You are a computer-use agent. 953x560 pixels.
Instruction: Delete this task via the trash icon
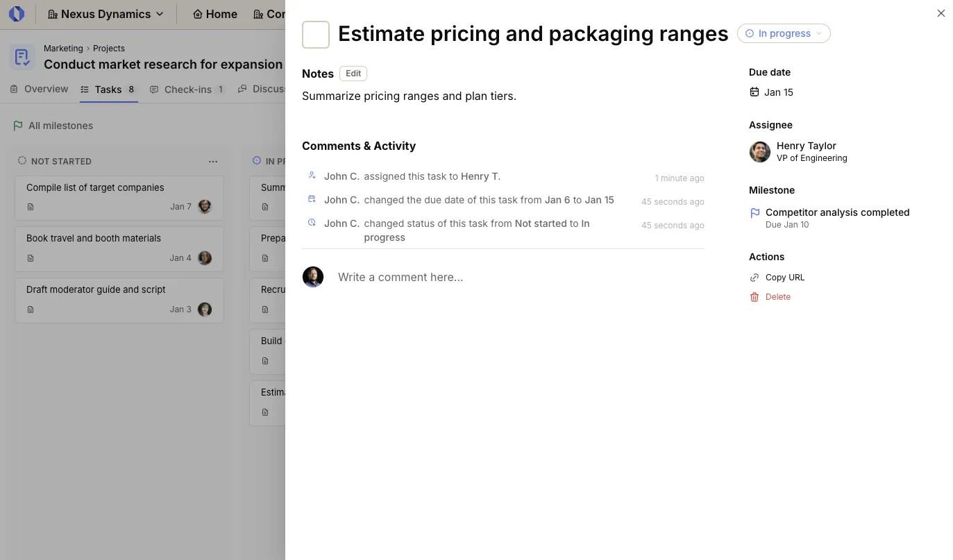(x=754, y=297)
